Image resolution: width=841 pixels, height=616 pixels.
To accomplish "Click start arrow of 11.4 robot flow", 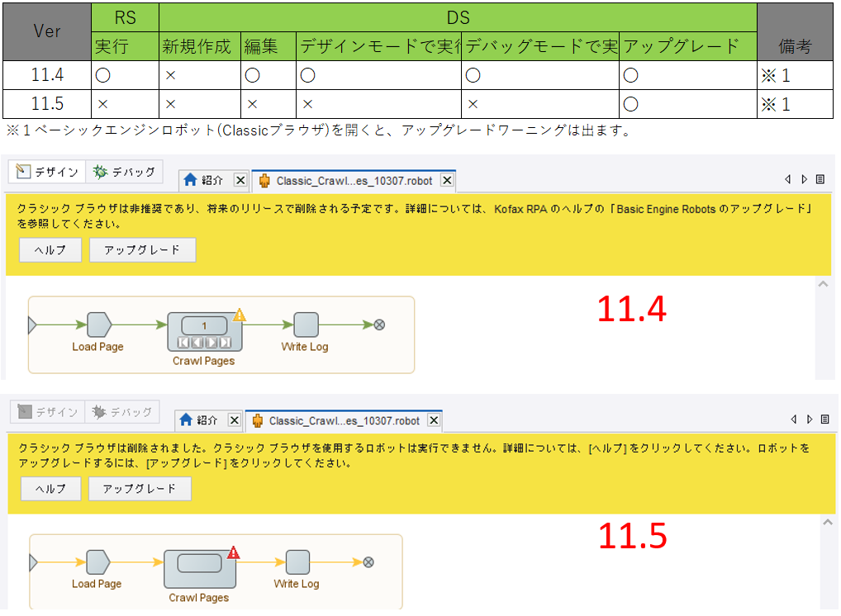I will pyautogui.click(x=31, y=325).
